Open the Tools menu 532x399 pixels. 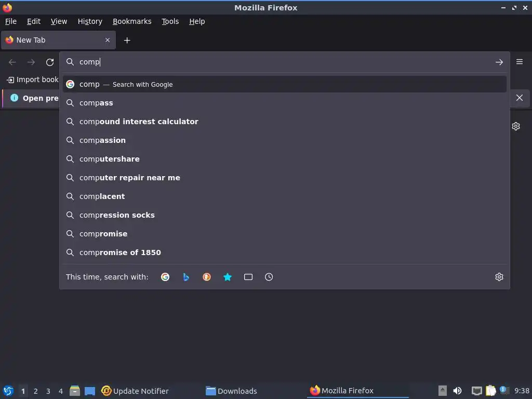(170, 21)
